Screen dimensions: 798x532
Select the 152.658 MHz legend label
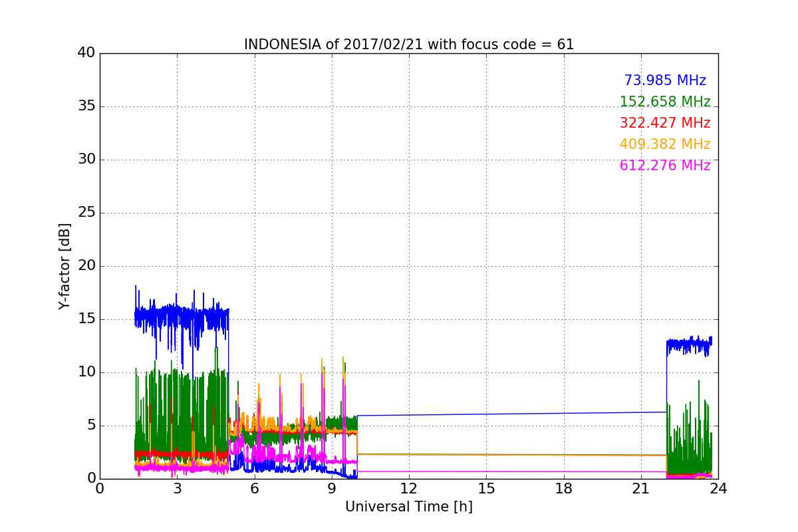coord(665,102)
